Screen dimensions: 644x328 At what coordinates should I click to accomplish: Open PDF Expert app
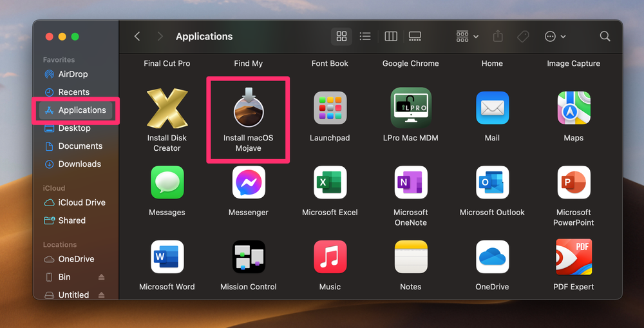pos(573,257)
